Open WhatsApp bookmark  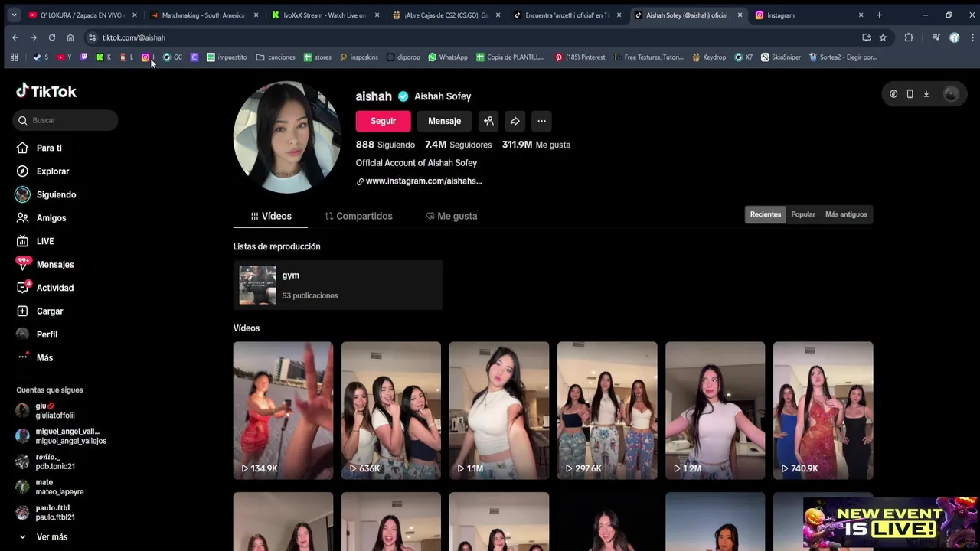[x=448, y=57]
